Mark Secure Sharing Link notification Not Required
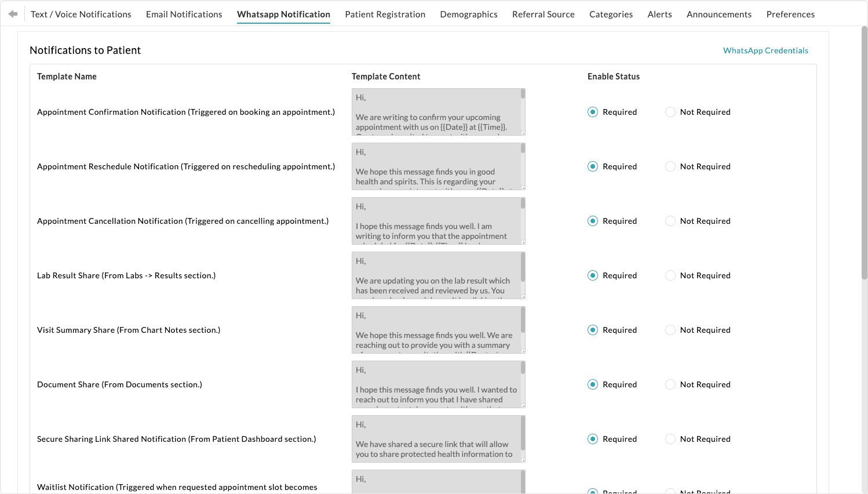This screenshot has width=868, height=494. (670, 439)
